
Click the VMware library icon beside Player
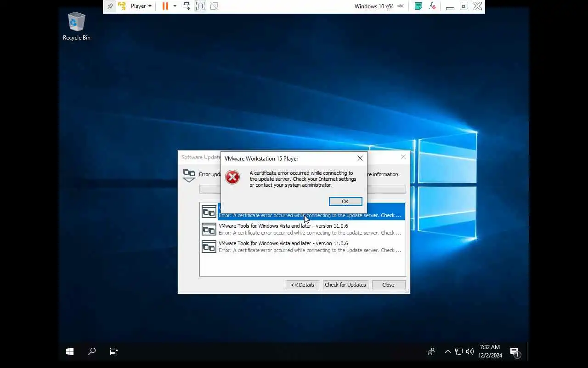point(122,6)
